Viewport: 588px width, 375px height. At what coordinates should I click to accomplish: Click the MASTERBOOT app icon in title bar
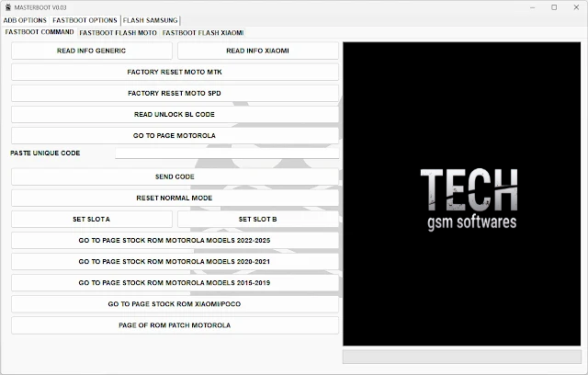click(x=8, y=7)
